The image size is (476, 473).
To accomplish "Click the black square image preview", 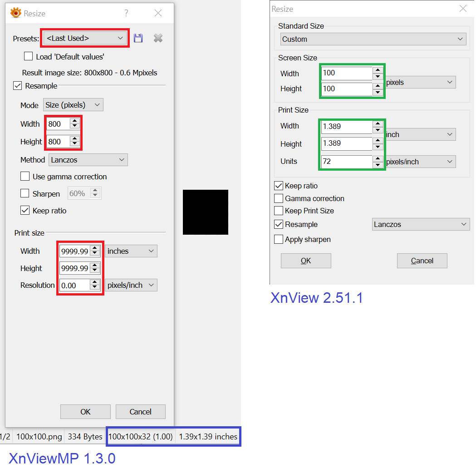I will tap(205, 212).
